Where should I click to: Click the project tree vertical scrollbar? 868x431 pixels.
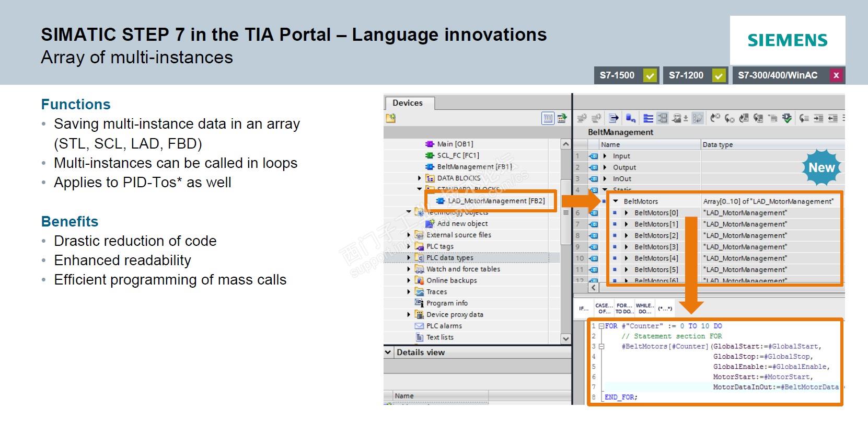pos(565,241)
